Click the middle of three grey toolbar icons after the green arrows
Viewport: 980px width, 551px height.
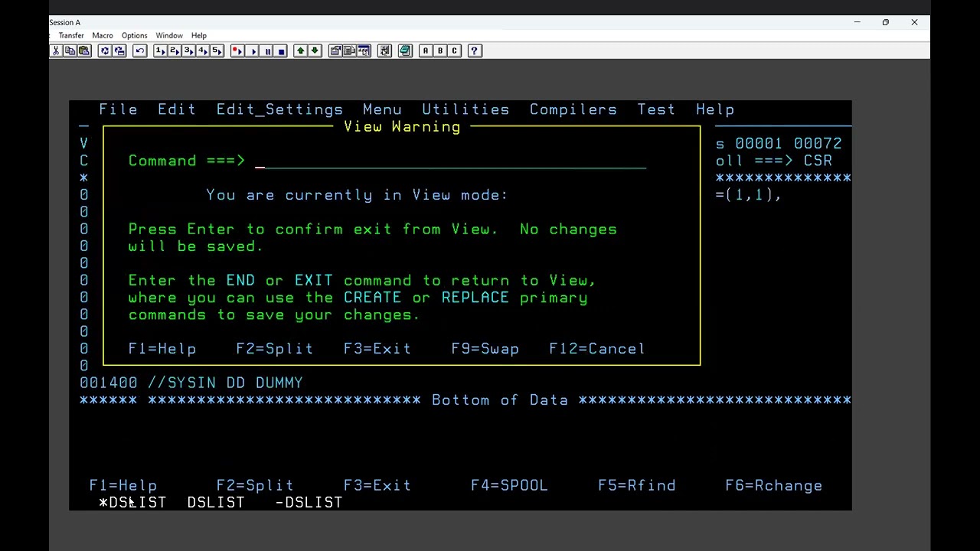tap(349, 51)
